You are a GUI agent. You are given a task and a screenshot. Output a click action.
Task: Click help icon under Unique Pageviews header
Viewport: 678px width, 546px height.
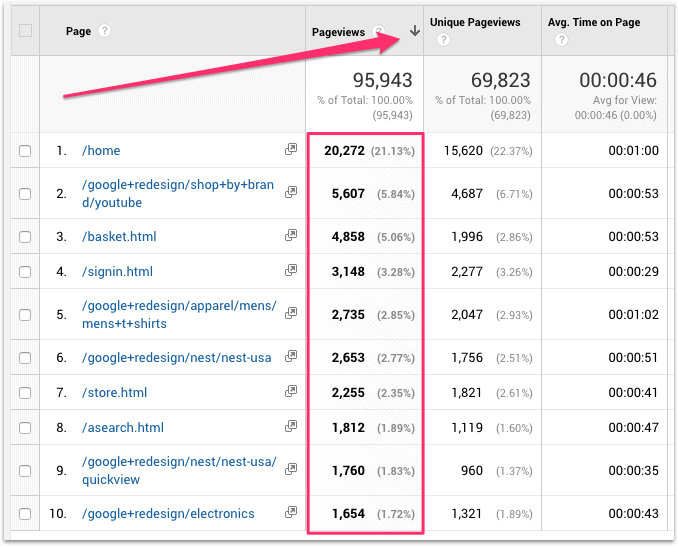tap(443, 40)
